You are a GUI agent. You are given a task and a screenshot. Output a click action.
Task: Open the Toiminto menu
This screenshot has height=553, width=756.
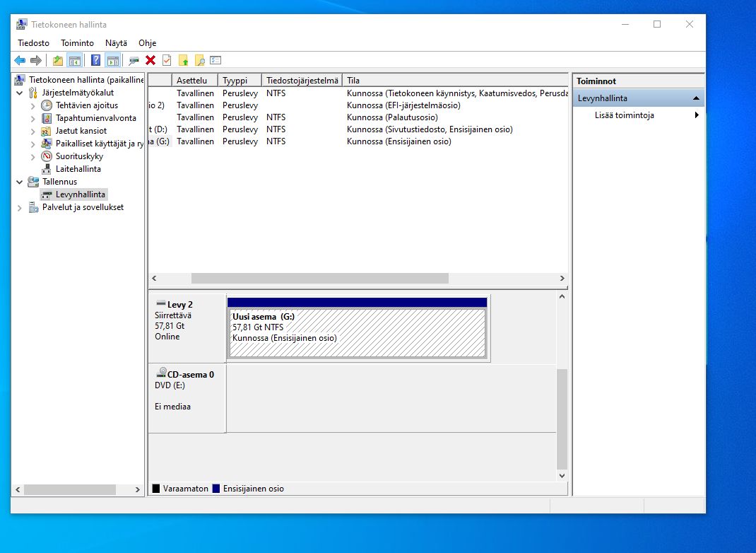(77, 43)
